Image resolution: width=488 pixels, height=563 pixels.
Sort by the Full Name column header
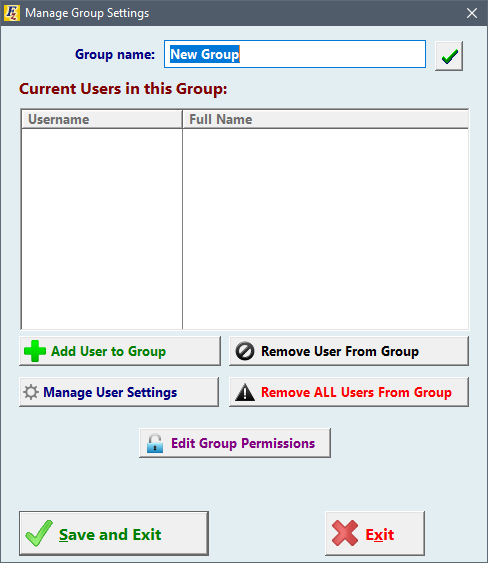pyautogui.click(x=325, y=119)
